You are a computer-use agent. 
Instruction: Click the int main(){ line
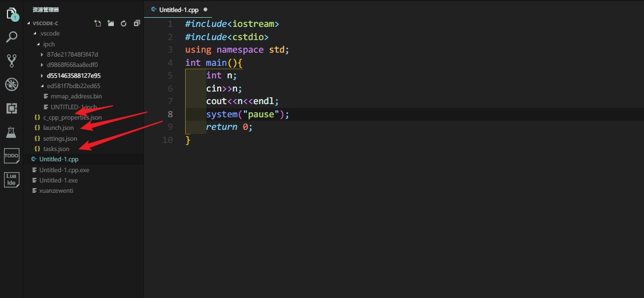(214, 63)
